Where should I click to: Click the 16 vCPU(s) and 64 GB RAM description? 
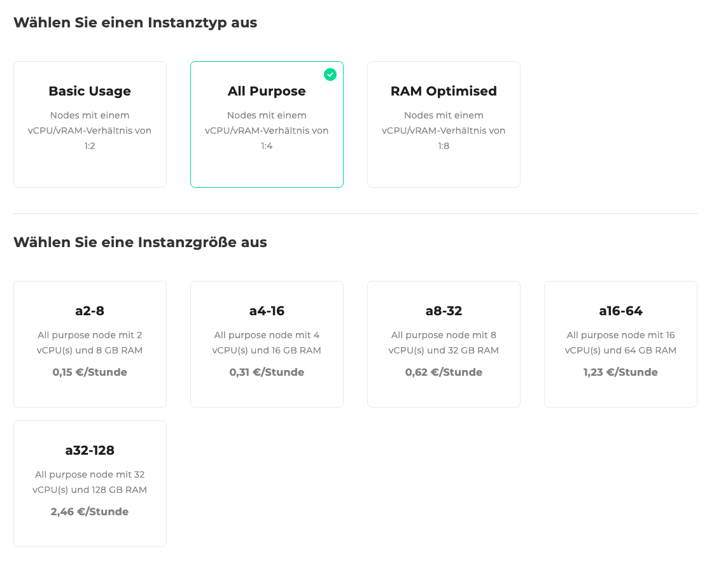click(620, 343)
